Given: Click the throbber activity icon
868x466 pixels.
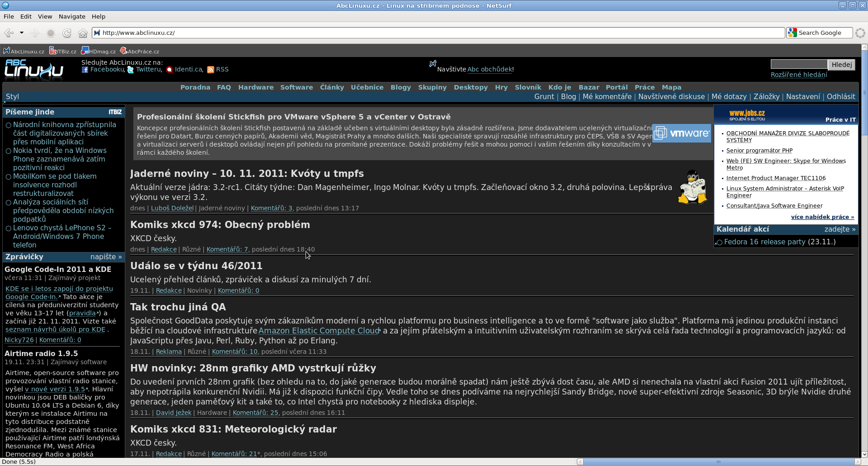Looking at the screenshot, I should pos(860,33).
